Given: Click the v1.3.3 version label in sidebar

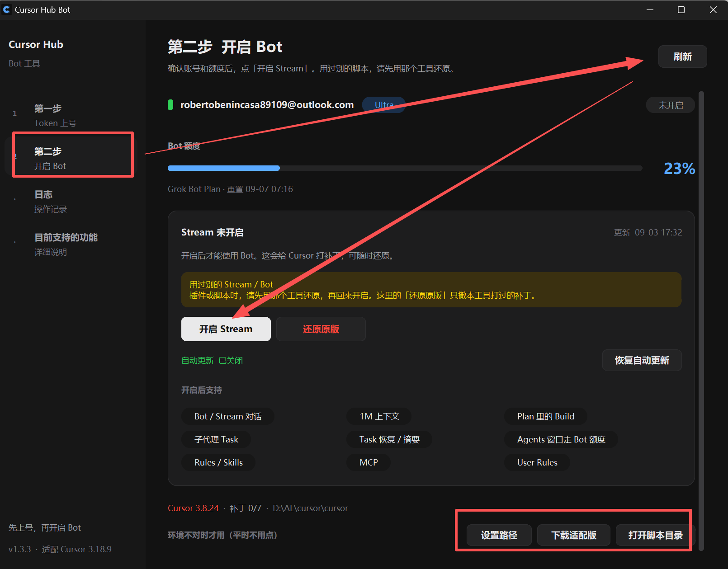Looking at the screenshot, I should point(19,549).
